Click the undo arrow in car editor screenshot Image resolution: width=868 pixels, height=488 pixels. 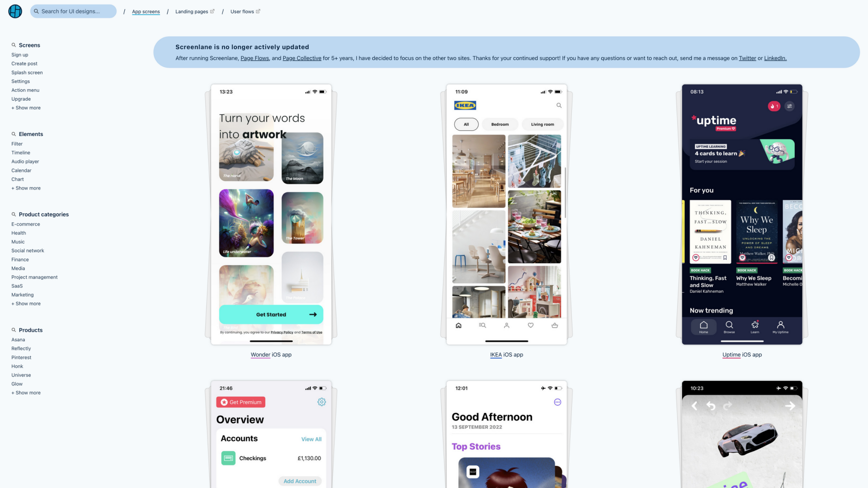(x=711, y=406)
